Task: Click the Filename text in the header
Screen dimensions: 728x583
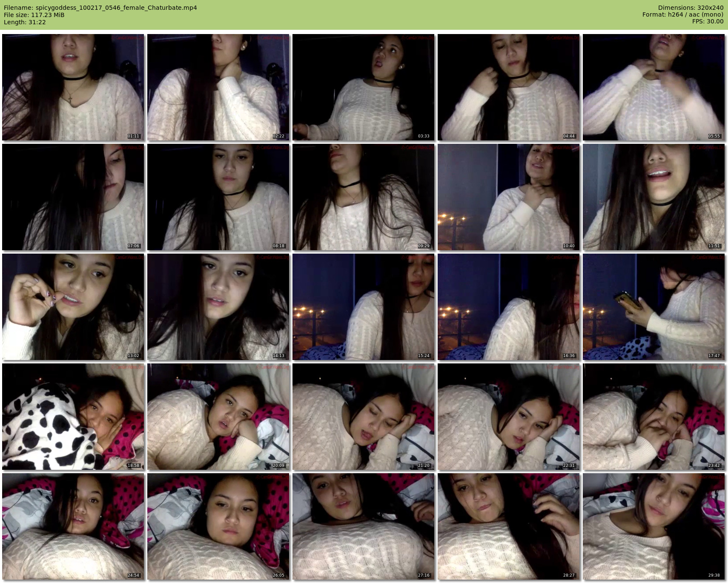Action: click(100, 8)
